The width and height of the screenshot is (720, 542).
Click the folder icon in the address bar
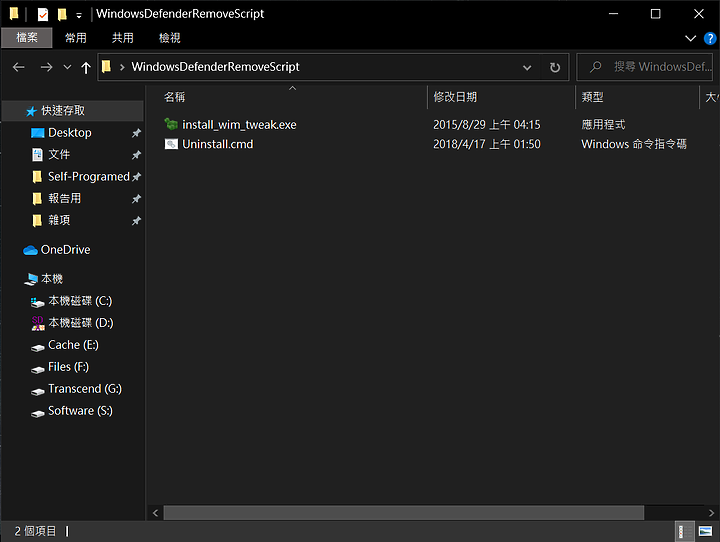tap(106, 67)
